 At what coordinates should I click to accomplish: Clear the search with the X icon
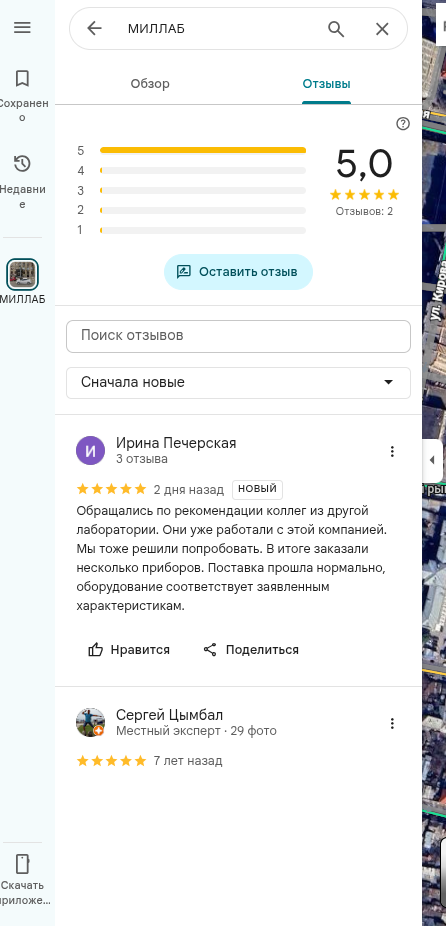pos(382,28)
